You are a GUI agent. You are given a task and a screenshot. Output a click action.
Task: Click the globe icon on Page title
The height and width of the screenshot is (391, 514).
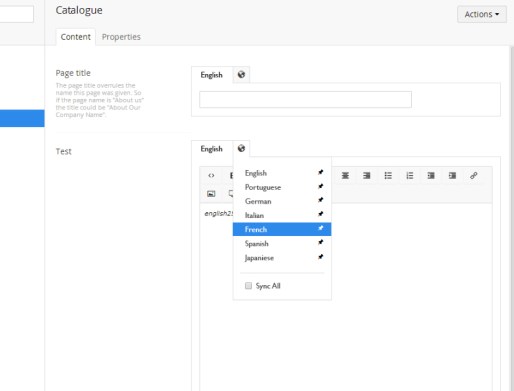pyautogui.click(x=241, y=75)
